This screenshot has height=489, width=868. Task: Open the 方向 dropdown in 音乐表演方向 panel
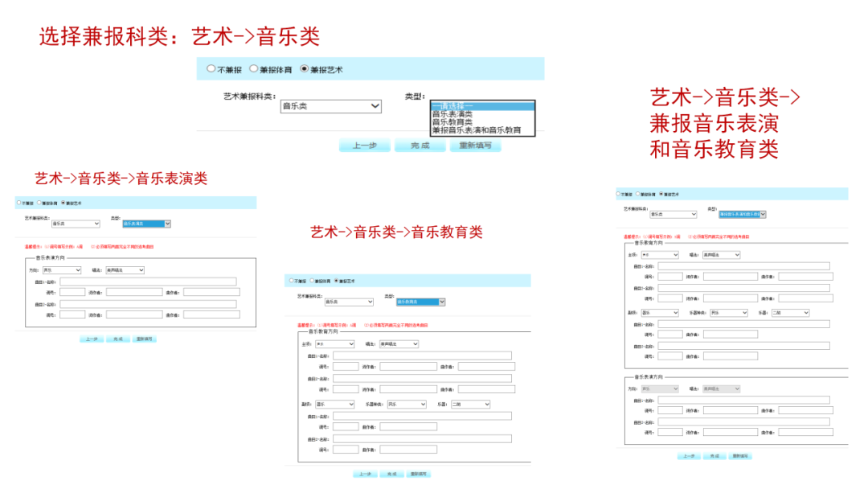61,270
